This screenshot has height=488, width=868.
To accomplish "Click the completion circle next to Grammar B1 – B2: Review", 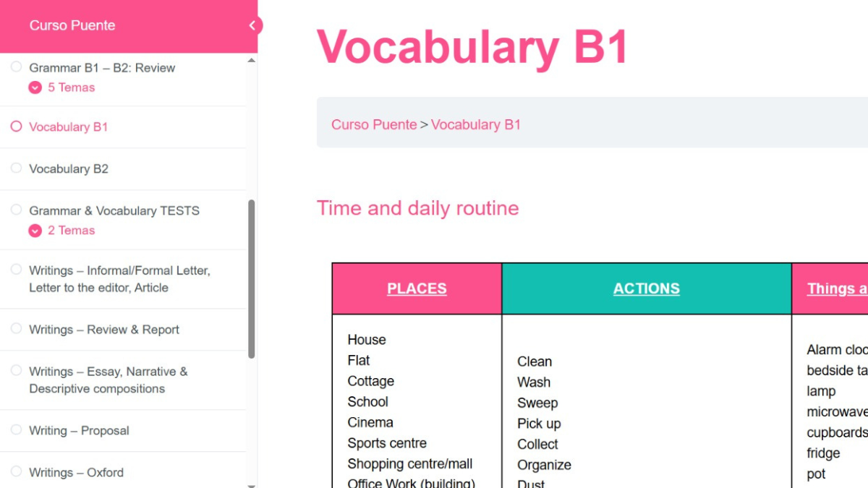I will point(15,67).
